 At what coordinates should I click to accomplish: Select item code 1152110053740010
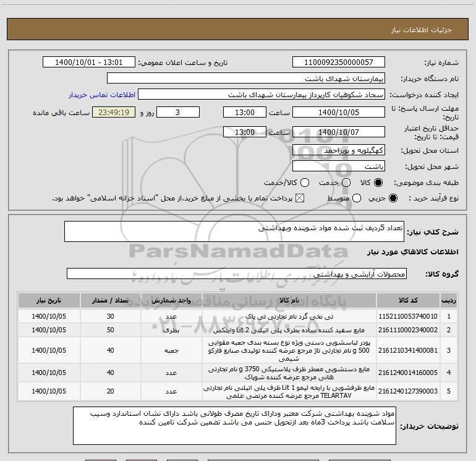tap(408, 316)
